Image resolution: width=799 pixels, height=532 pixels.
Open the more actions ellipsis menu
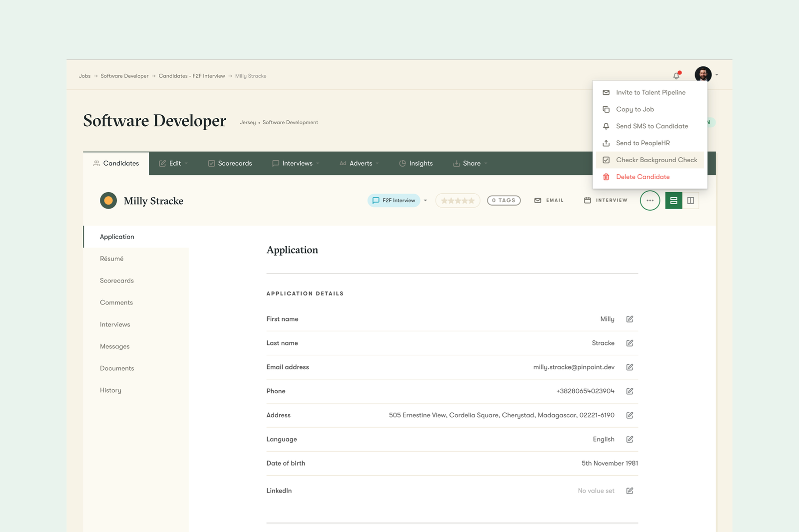pos(650,200)
